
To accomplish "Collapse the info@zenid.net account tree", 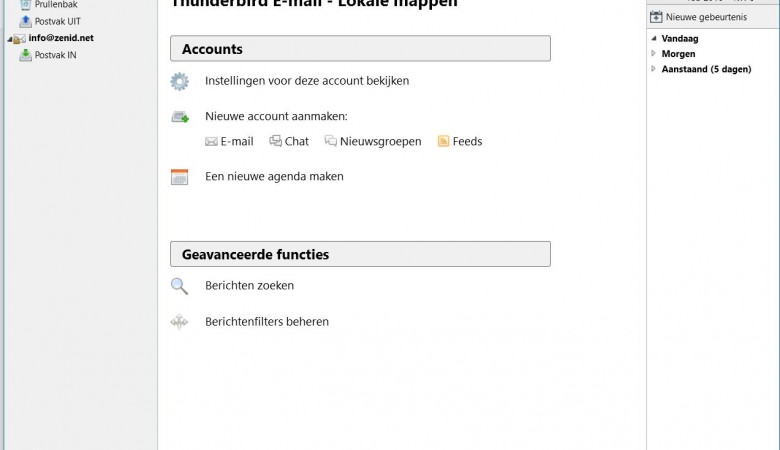I will tap(9, 39).
